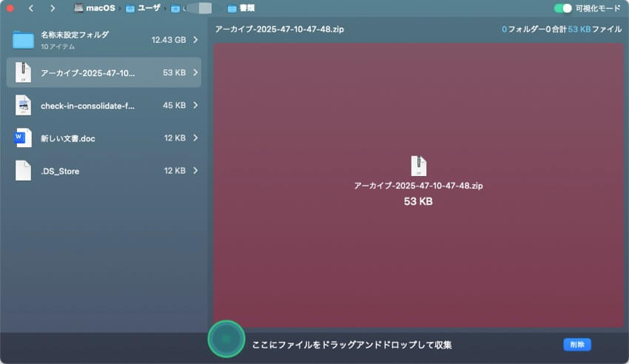Click the 10 アイテム subtitle
The height and width of the screenshot is (364, 629).
coord(58,47)
